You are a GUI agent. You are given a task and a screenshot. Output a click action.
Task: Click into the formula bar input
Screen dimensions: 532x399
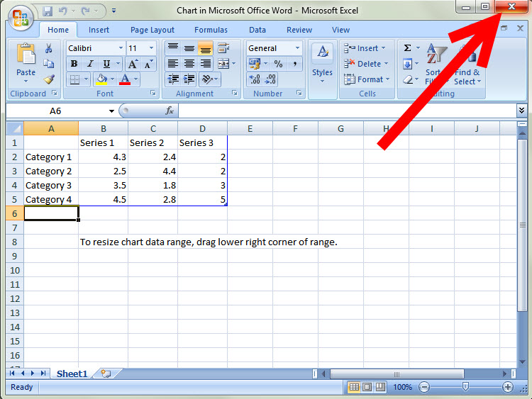(x=348, y=111)
